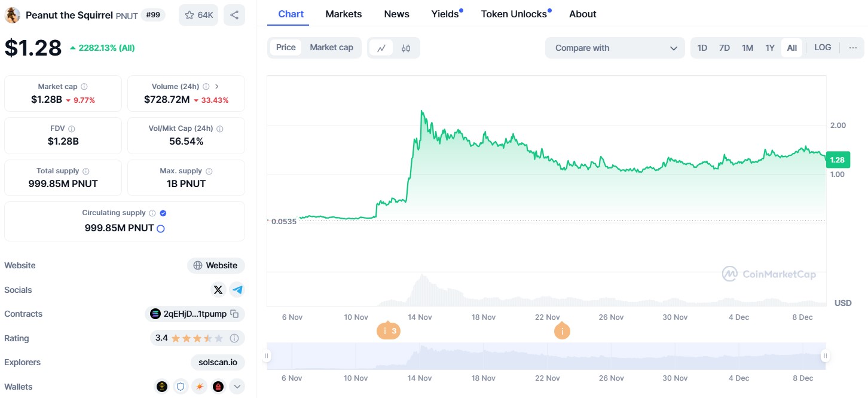Open the solscan.io explorer link

[x=218, y=362]
